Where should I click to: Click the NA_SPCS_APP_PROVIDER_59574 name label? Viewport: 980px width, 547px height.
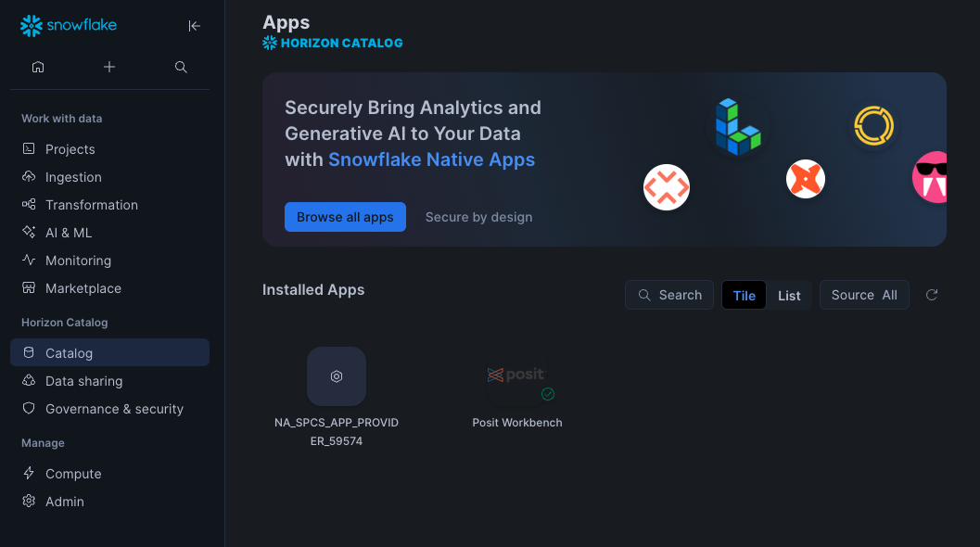[337, 431]
